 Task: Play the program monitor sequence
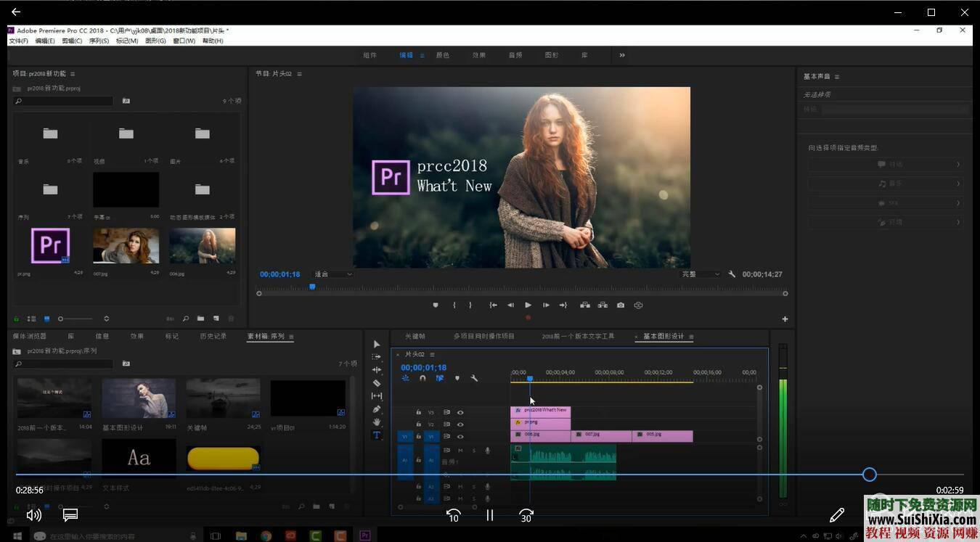click(528, 305)
